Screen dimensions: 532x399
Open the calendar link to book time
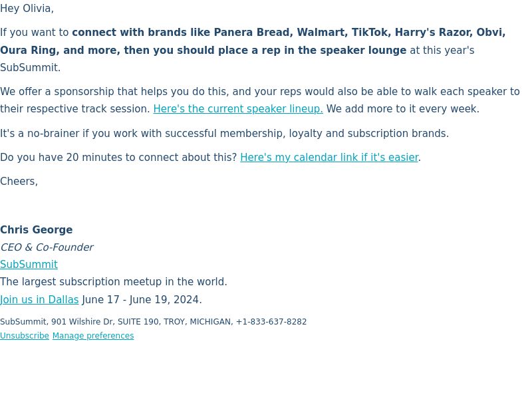329,158
